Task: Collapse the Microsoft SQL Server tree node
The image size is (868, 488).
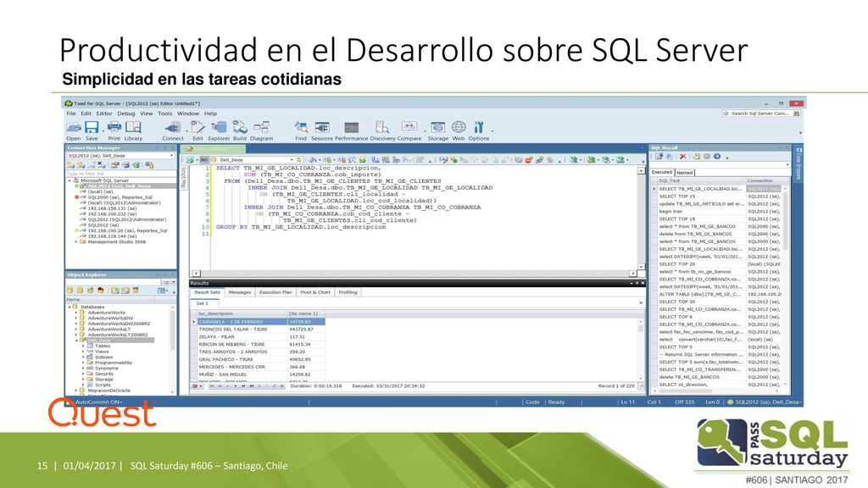Action: coord(70,180)
